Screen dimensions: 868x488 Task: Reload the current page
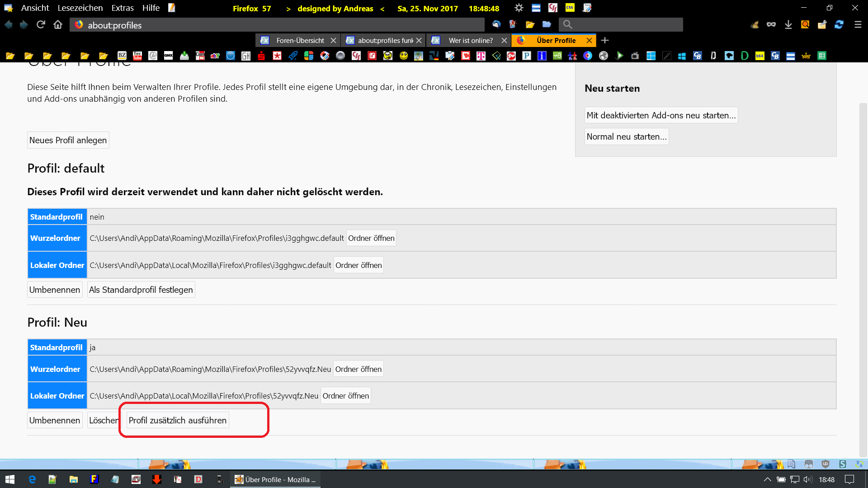click(x=41, y=24)
